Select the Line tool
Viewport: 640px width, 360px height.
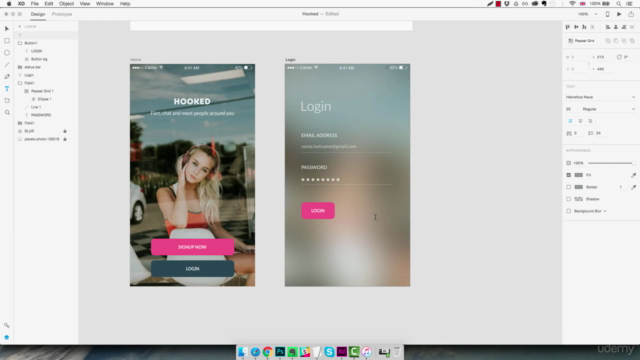[7, 64]
